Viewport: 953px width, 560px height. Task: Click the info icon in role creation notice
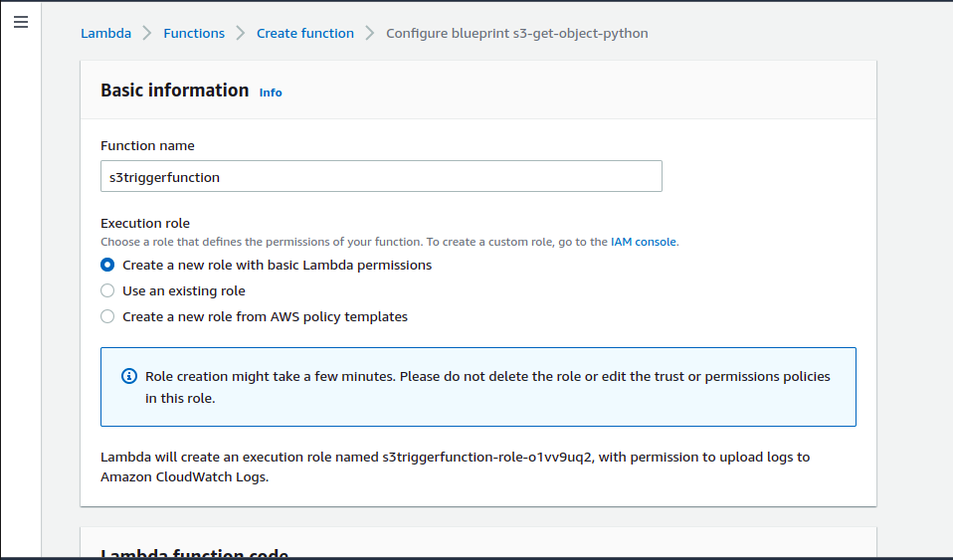(129, 377)
